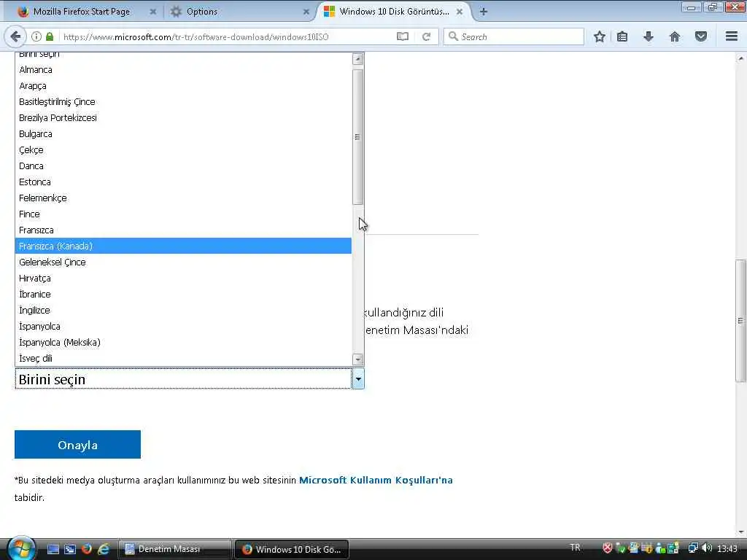Click the red shield security tray icon
Image resolution: width=747 pixels, height=560 pixels.
click(x=608, y=548)
